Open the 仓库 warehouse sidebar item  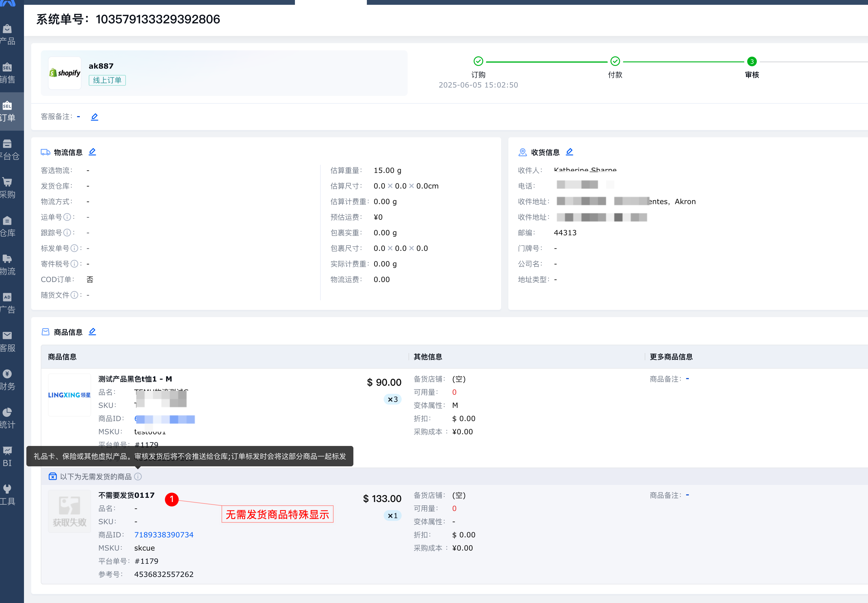[7, 227]
